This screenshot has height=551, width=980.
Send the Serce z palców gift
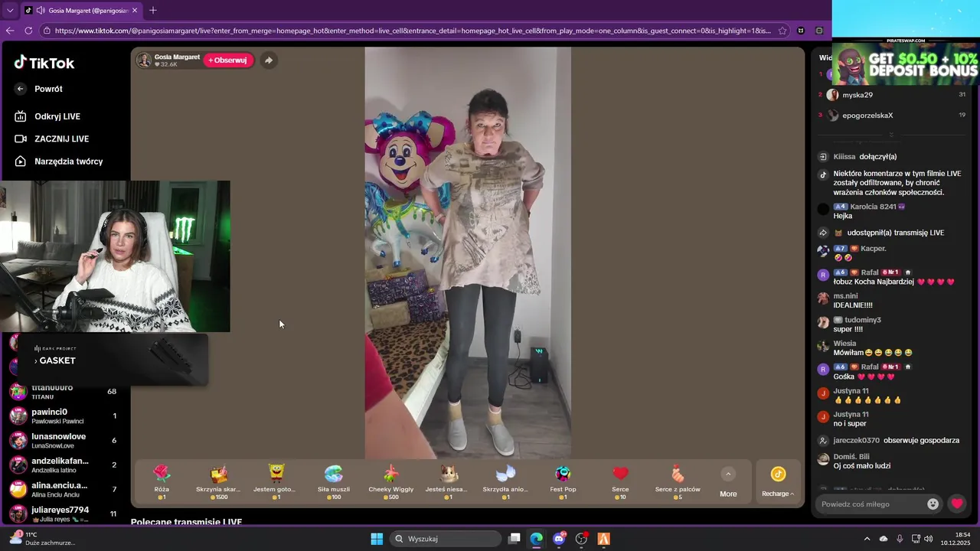pos(678,483)
